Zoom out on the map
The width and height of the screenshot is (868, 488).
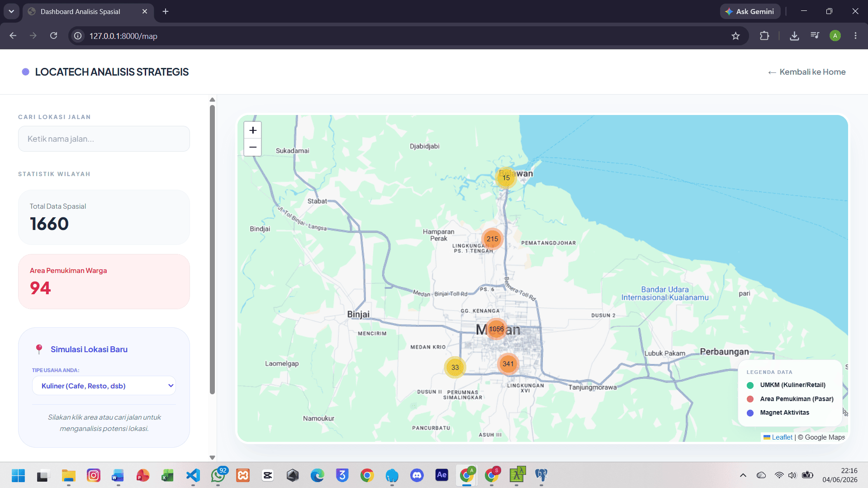(253, 147)
